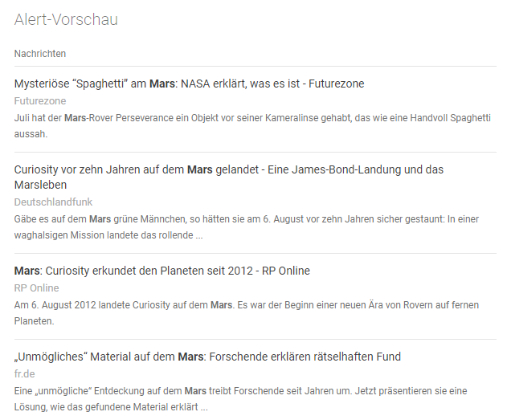The height and width of the screenshot is (420, 507).
Task: Select the snippet about 6. August 2012
Action: click(x=247, y=312)
